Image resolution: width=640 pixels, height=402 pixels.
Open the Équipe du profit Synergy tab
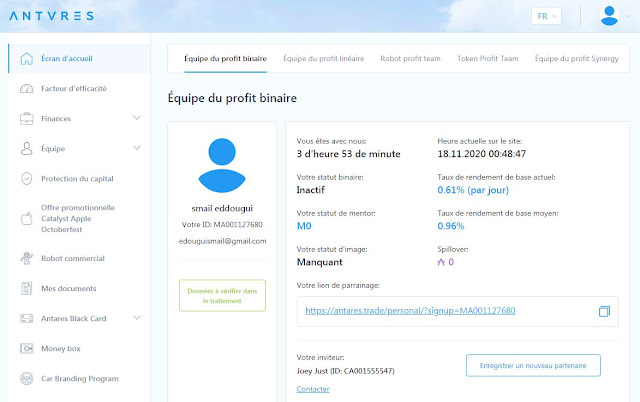click(x=577, y=58)
